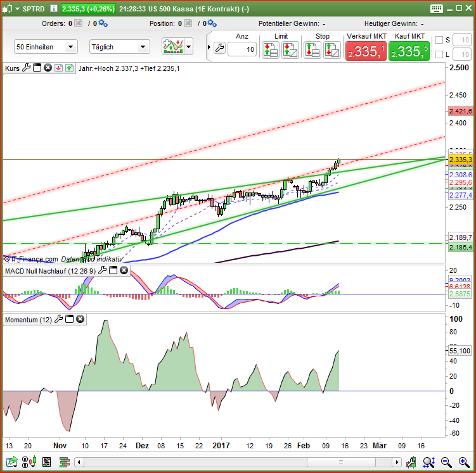Click the chart tools wrench candle icon
476x473 pixels.
coord(411,462)
